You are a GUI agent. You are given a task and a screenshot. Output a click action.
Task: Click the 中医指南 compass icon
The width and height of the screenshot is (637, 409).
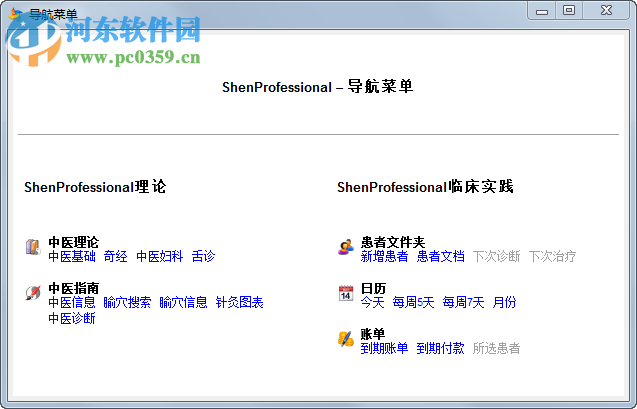coord(33,292)
